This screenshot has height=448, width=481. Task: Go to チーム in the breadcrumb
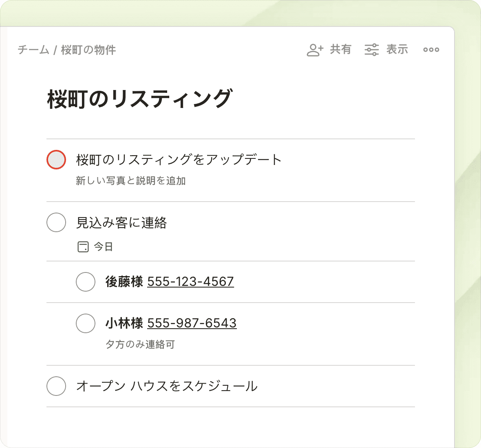33,50
